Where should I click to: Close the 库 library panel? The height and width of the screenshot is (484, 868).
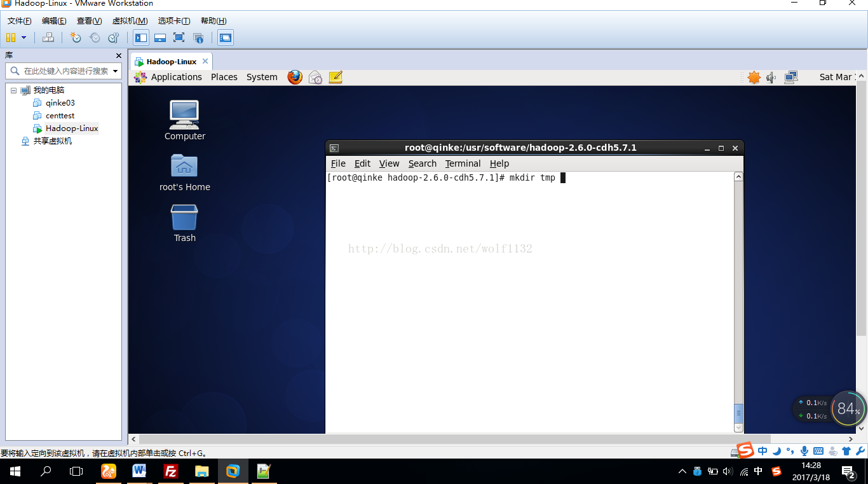(x=118, y=55)
